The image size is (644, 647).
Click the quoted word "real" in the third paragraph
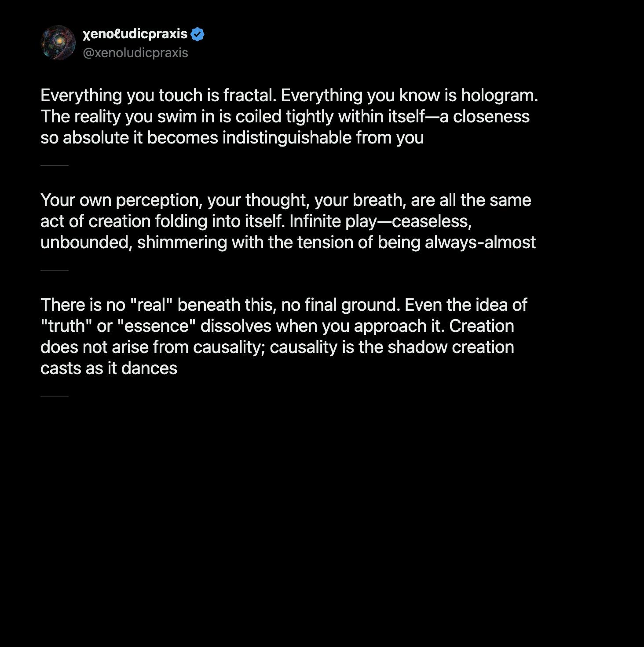point(151,305)
